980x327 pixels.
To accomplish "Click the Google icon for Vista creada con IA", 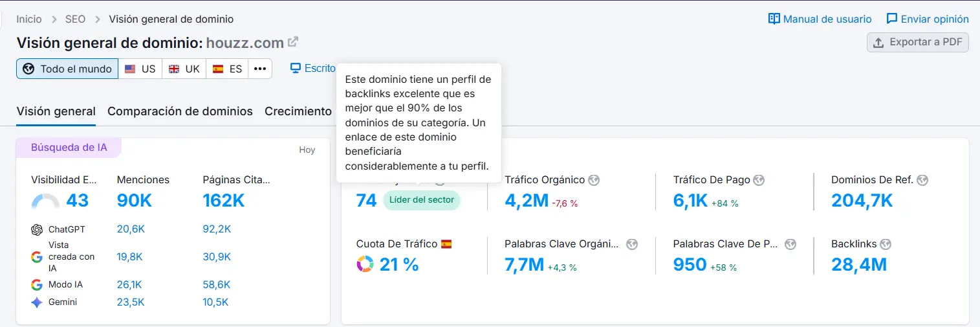I will coord(37,256).
